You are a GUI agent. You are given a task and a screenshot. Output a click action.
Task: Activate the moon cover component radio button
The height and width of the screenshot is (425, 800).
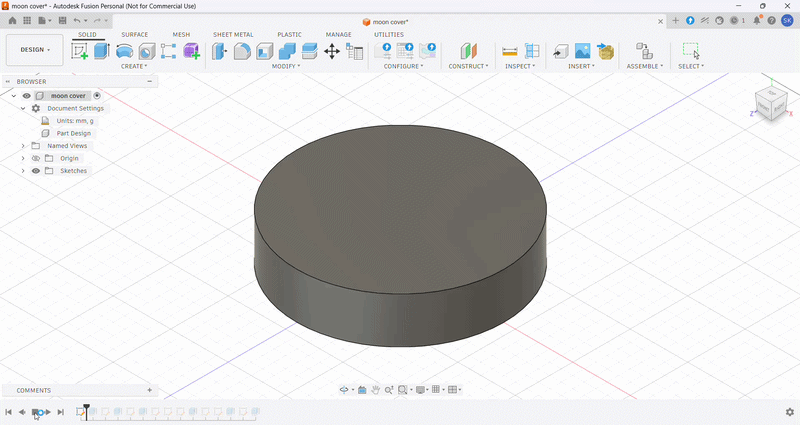click(x=97, y=95)
